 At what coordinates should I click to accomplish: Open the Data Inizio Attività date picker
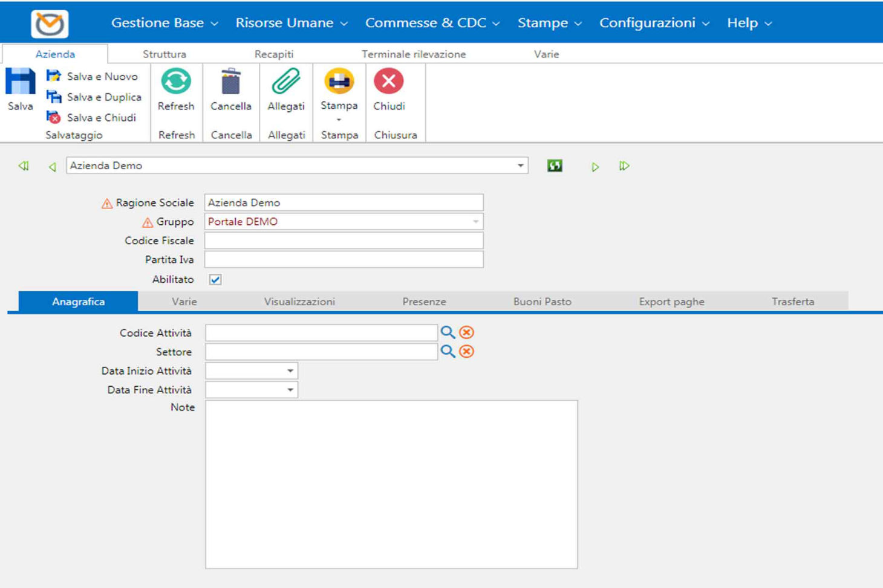coord(290,371)
